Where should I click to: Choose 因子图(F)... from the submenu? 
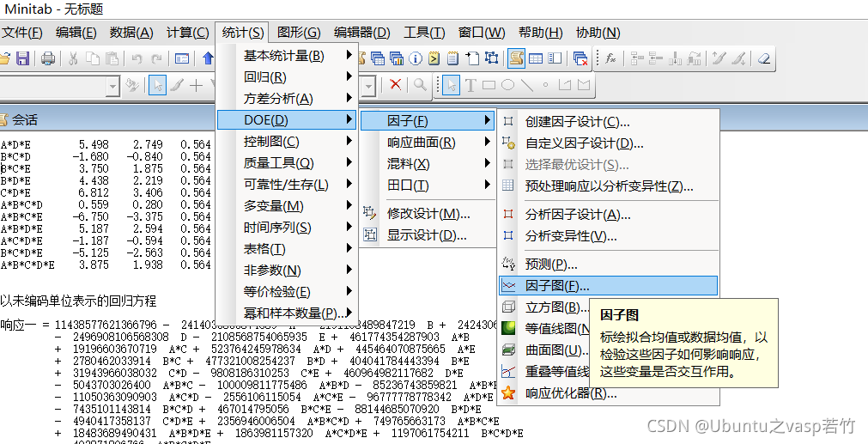coord(609,286)
